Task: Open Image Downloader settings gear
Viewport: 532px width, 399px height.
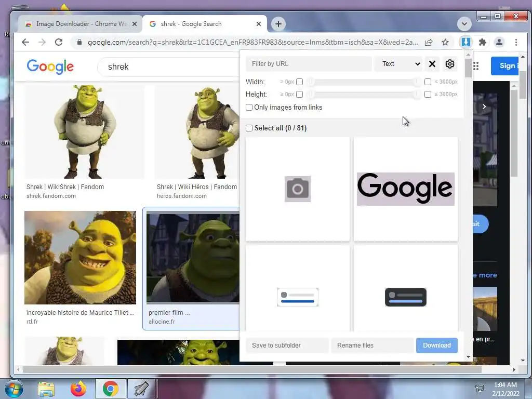Action: 449,64
